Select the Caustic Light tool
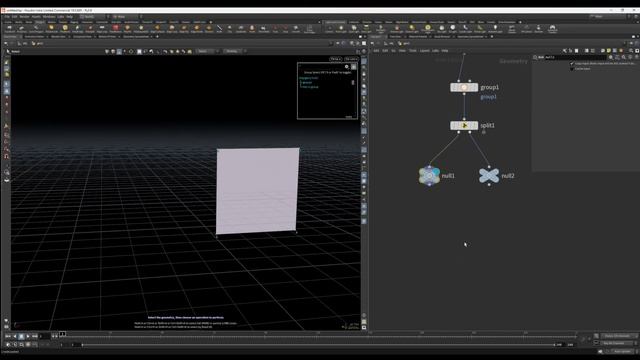 coord(465,29)
